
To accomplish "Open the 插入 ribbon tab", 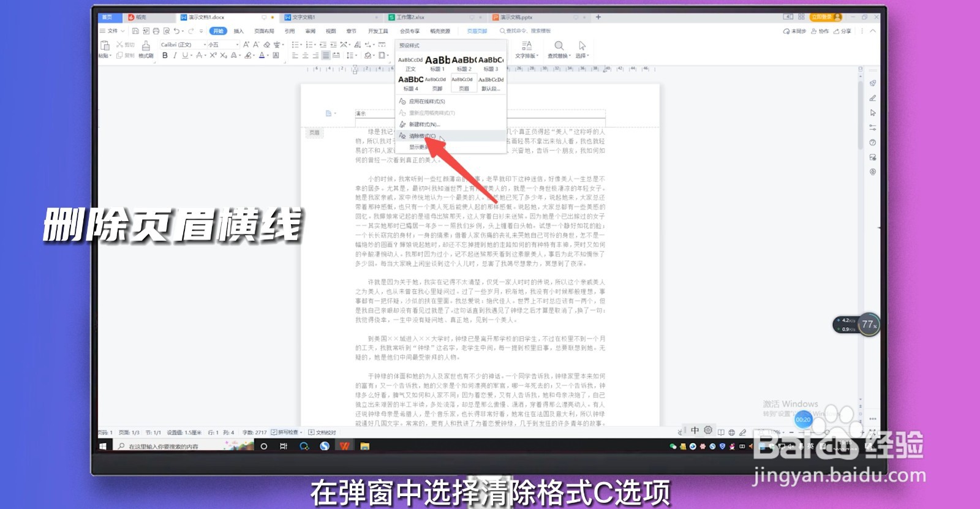I will click(x=238, y=31).
